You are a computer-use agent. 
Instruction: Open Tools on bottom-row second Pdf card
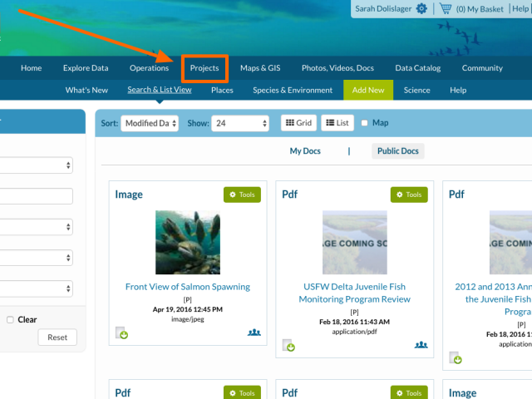coord(409,392)
